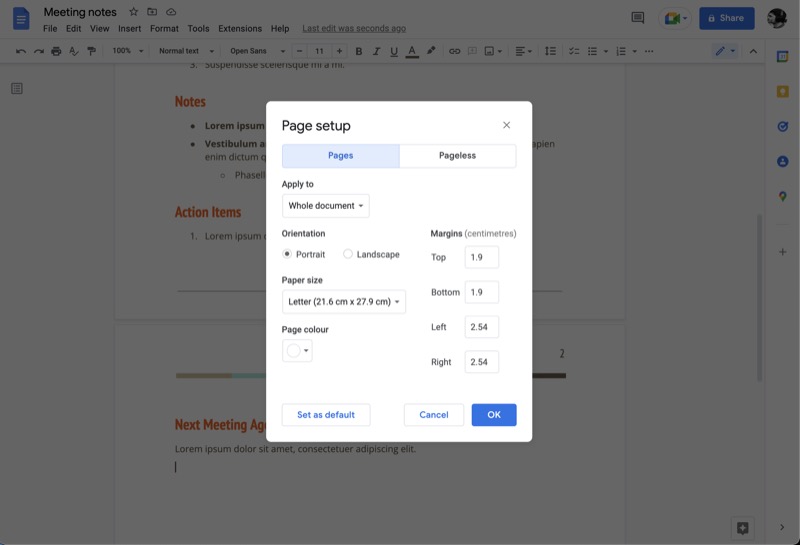
Task: Click the Bulleted list icon
Action: (592, 51)
